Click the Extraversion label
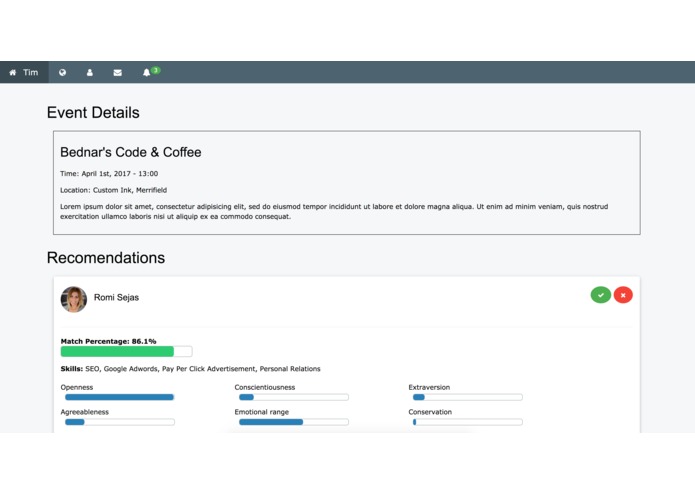This screenshot has height=494, width=695. (x=429, y=387)
